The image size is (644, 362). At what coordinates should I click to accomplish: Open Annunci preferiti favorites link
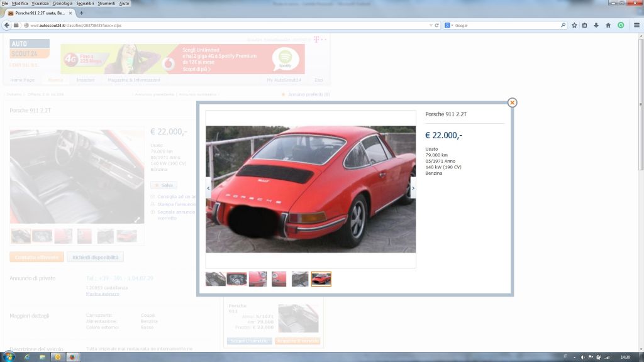pyautogui.click(x=309, y=94)
